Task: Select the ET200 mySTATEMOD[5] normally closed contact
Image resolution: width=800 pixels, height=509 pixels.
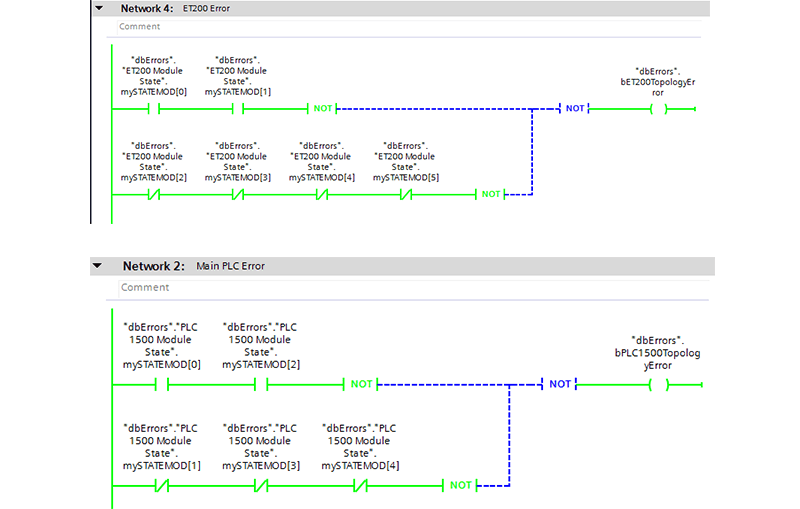Action: tap(406, 194)
